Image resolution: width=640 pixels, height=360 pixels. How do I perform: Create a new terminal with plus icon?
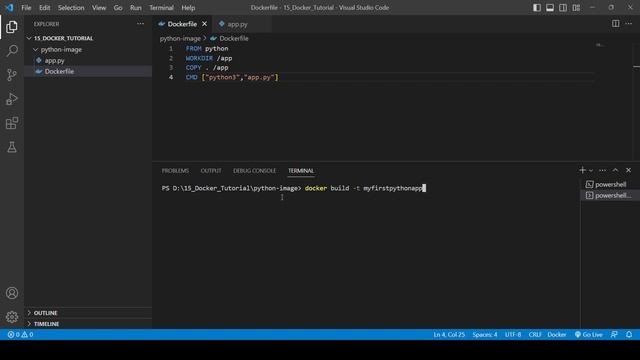click(x=582, y=170)
